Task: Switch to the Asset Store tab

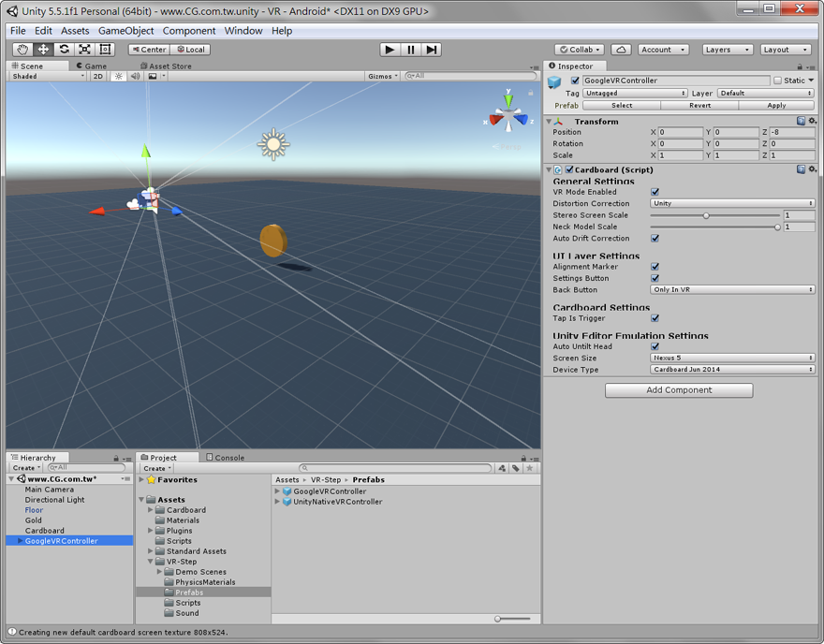Action: tap(166, 66)
